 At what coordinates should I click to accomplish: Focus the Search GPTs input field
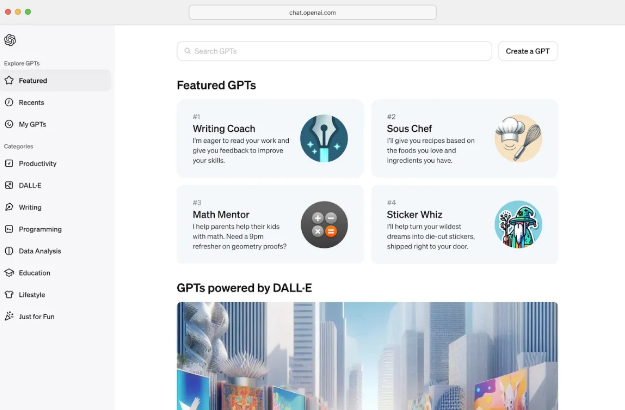click(x=334, y=51)
